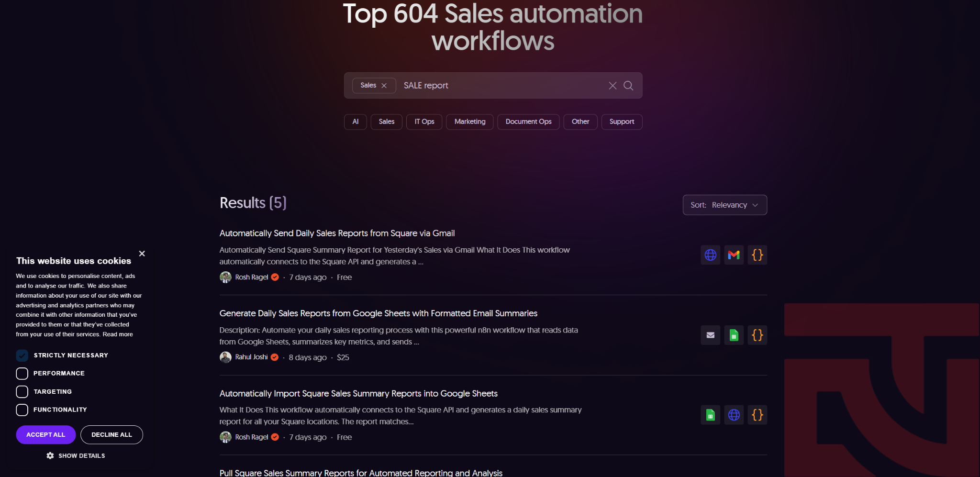Close the cookie consent banner
The image size is (980, 477).
[142, 254]
